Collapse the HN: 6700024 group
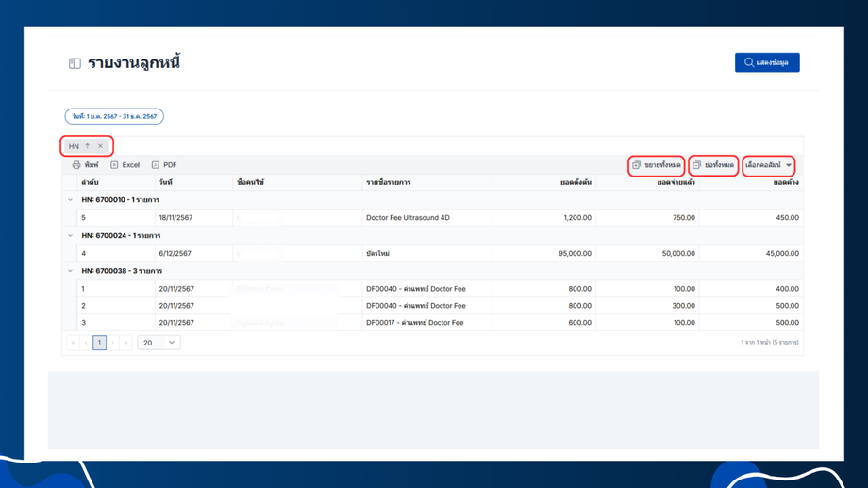 click(x=70, y=236)
